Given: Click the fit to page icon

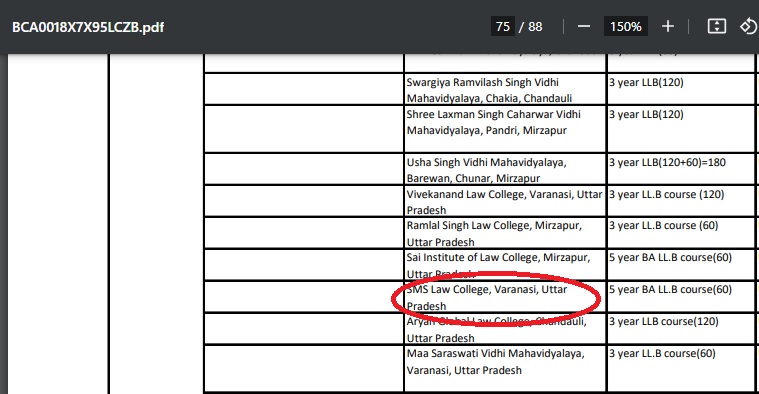Looking at the screenshot, I should 716,26.
